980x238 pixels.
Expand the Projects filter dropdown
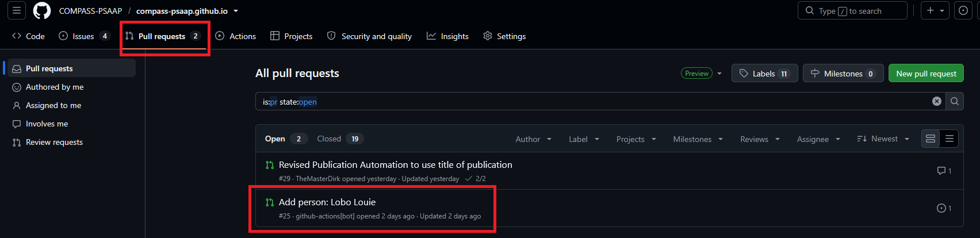pyautogui.click(x=636, y=139)
